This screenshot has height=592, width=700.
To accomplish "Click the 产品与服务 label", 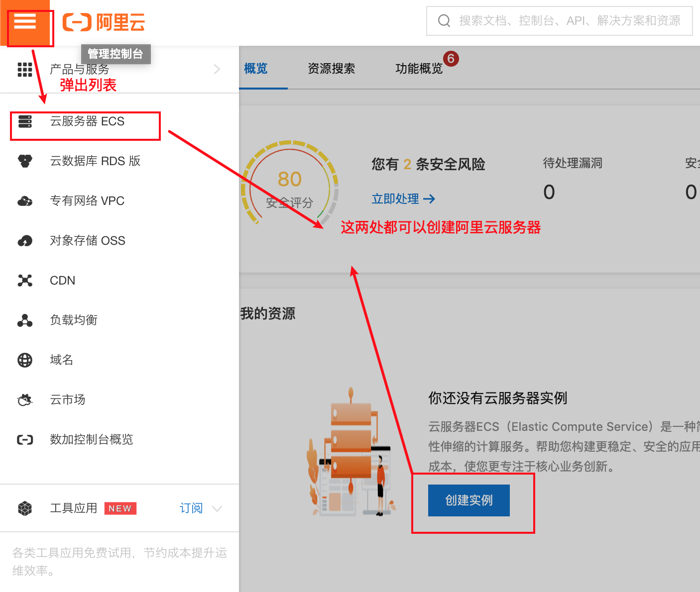I will [80, 69].
